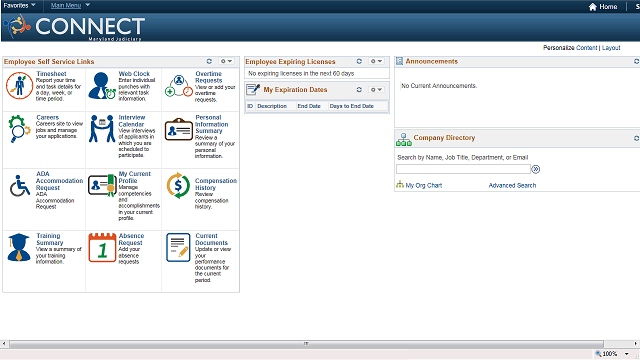Click the Home house icon

click(x=593, y=7)
